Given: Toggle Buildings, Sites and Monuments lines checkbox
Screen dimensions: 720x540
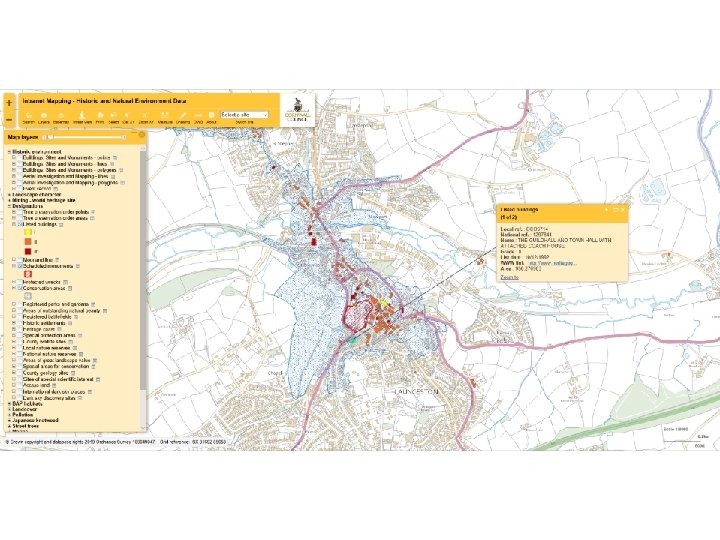Looking at the screenshot, I should [x=19, y=164].
